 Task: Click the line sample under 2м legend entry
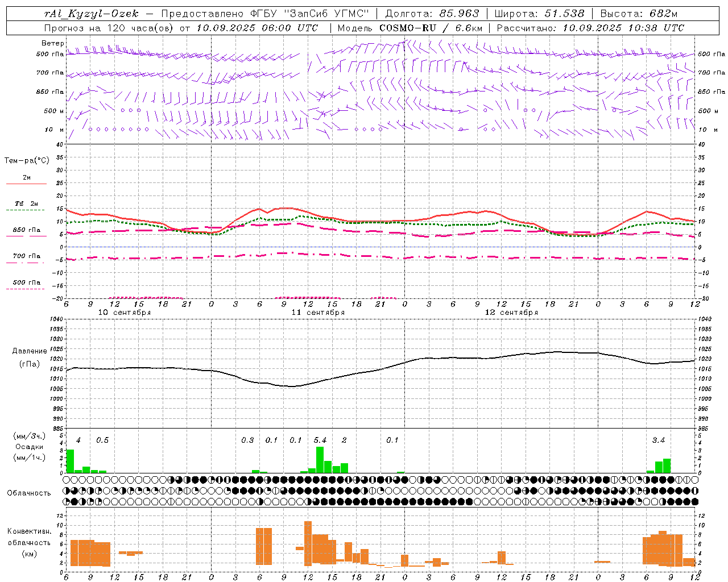26,184
